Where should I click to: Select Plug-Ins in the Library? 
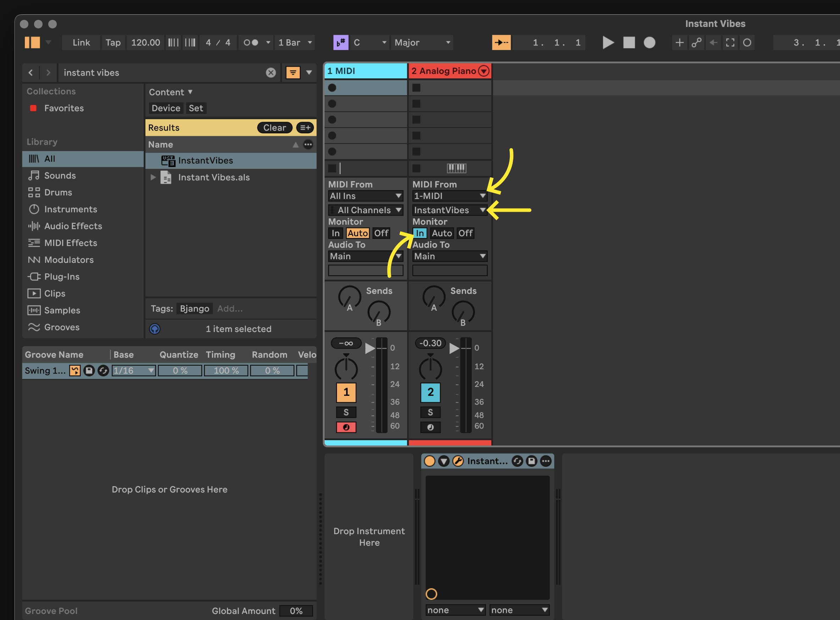click(83, 277)
